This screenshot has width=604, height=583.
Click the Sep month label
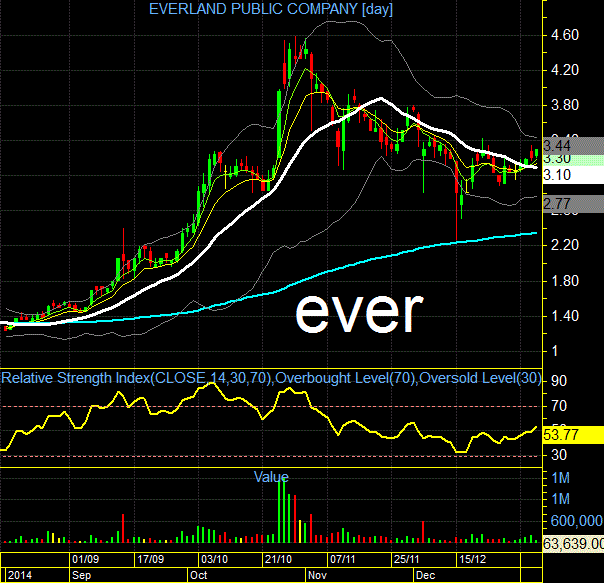coord(82,575)
